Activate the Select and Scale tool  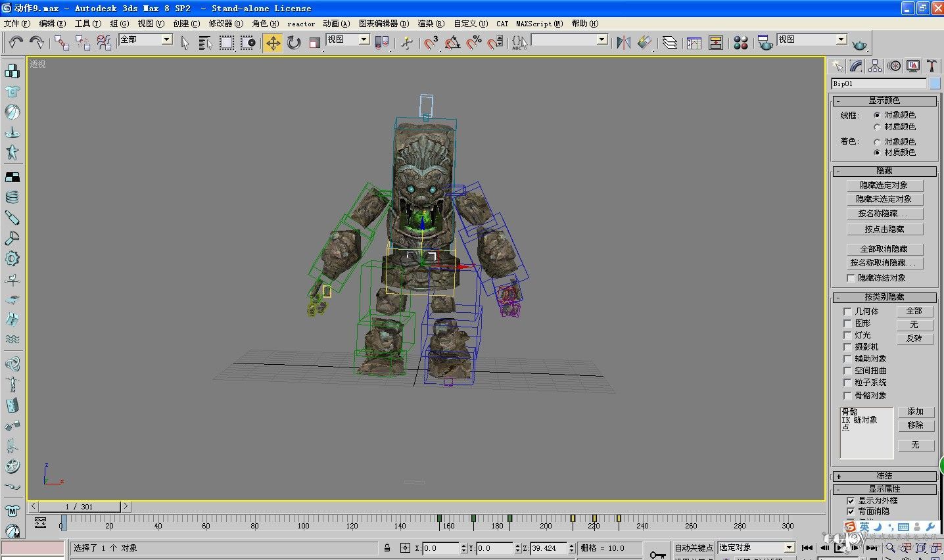(315, 43)
